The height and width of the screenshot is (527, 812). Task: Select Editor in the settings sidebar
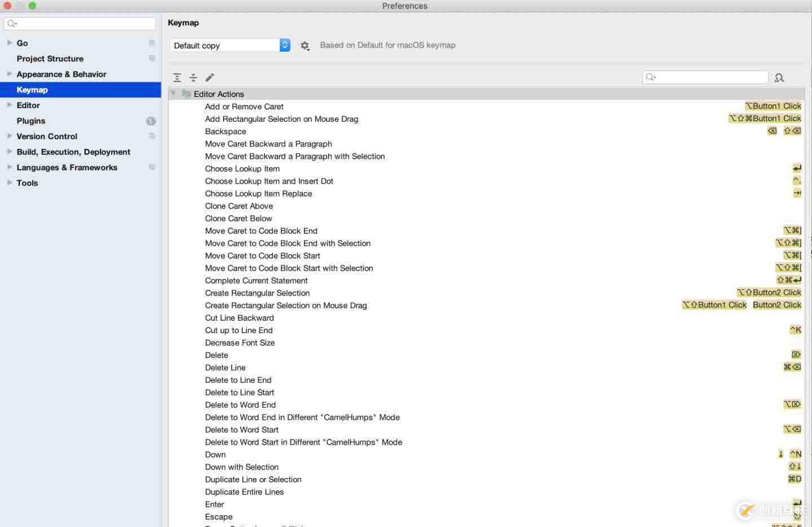tap(28, 105)
